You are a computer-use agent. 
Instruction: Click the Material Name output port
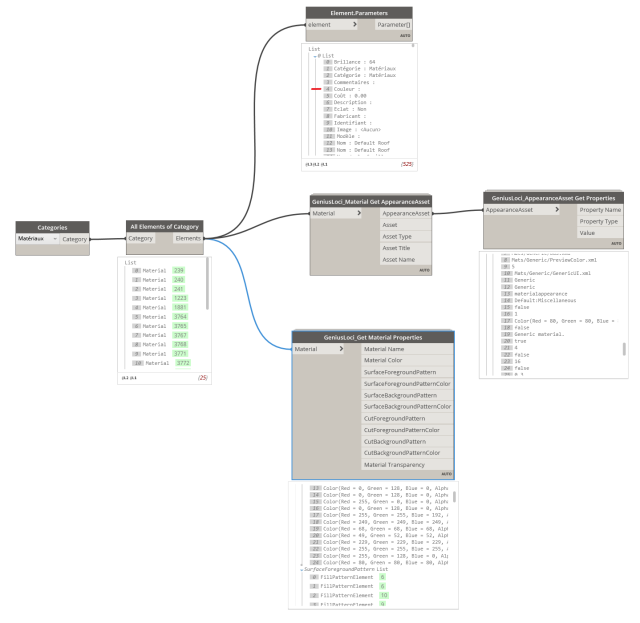407,349
